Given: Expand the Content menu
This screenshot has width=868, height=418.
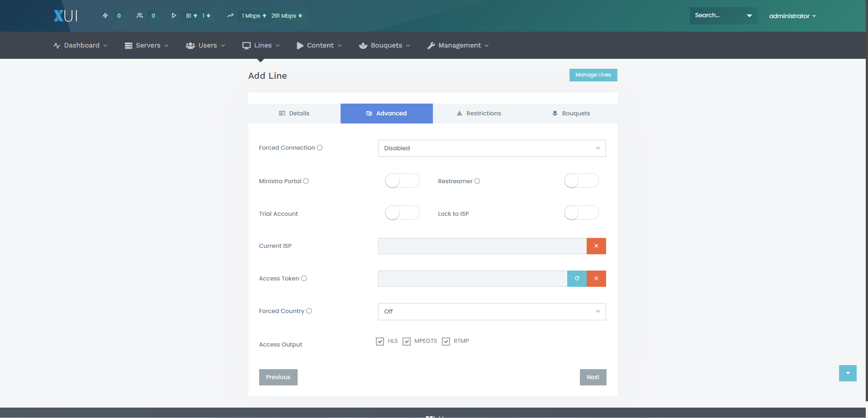Looking at the screenshot, I should pos(319,45).
